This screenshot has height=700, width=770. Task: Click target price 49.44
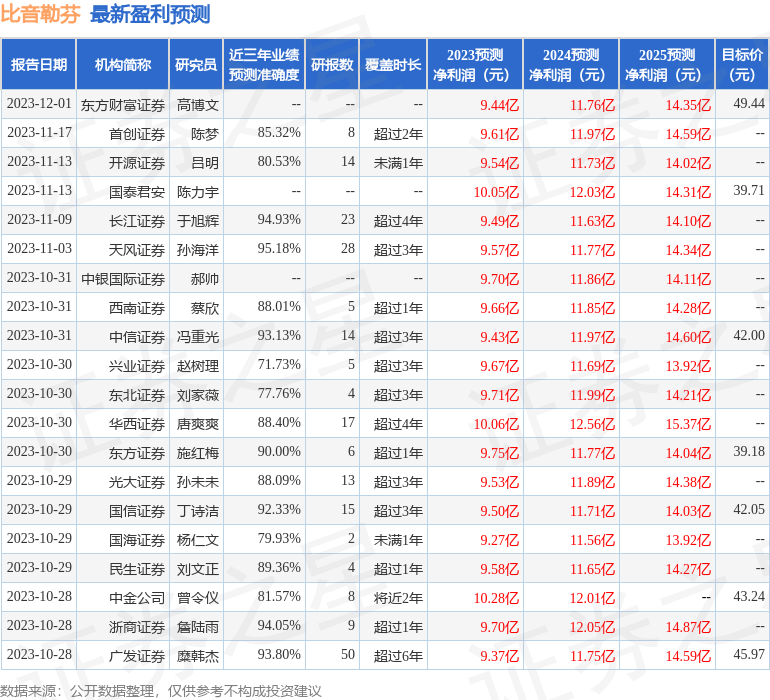pos(749,103)
